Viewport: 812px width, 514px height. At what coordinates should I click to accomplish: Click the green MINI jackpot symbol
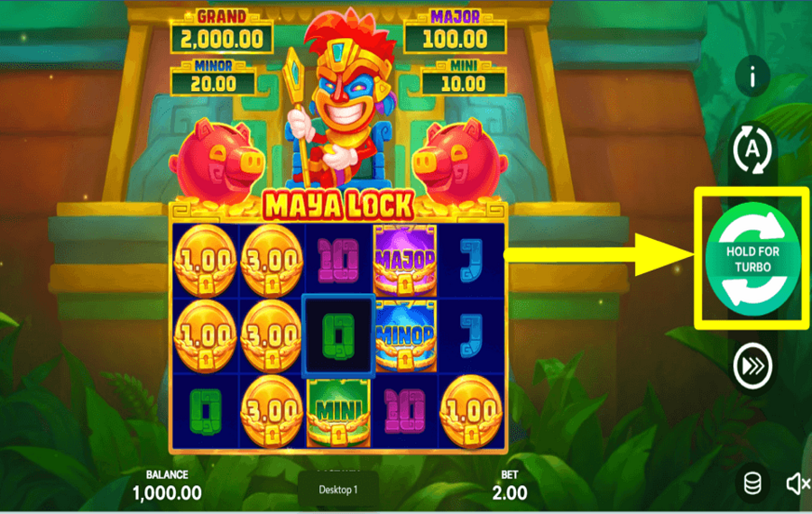click(338, 412)
